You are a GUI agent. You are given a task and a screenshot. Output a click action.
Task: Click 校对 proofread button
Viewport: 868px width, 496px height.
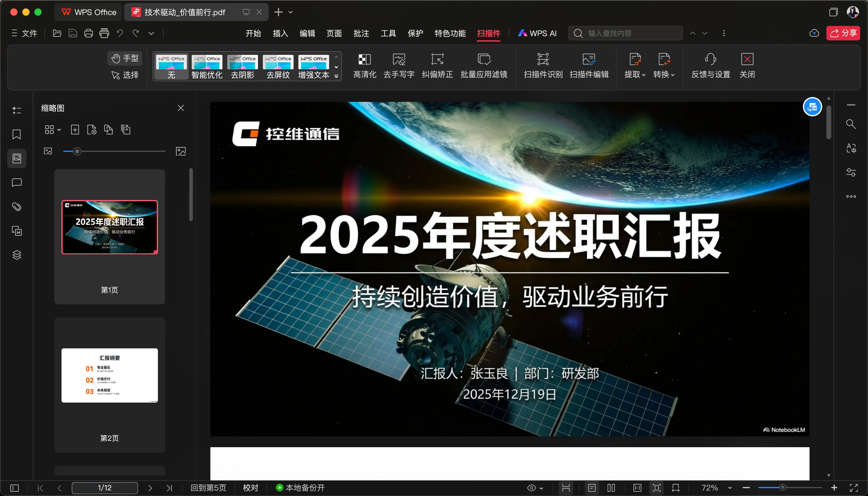tap(250, 488)
